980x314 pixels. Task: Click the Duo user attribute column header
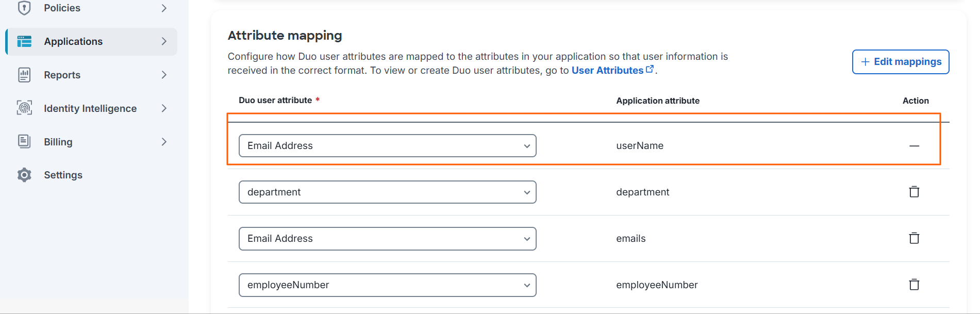pos(275,100)
